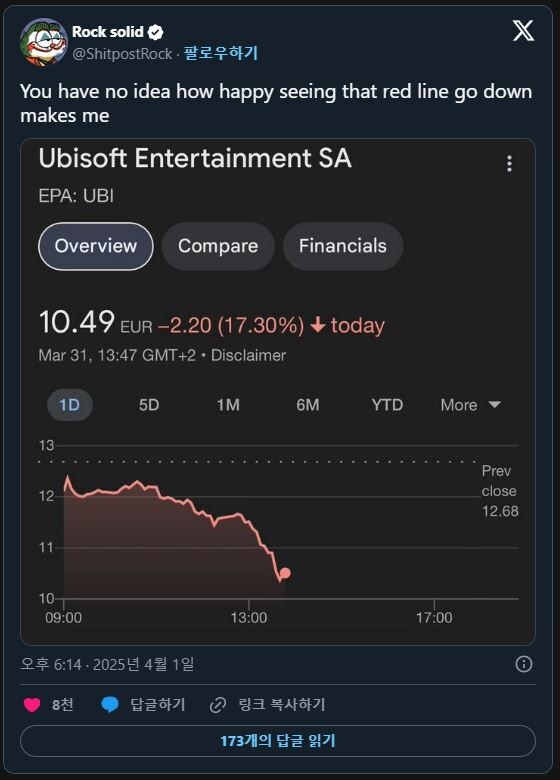The height and width of the screenshot is (780, 560).
Task: Open the Financials tab
Action: click(x=343, y=246)
